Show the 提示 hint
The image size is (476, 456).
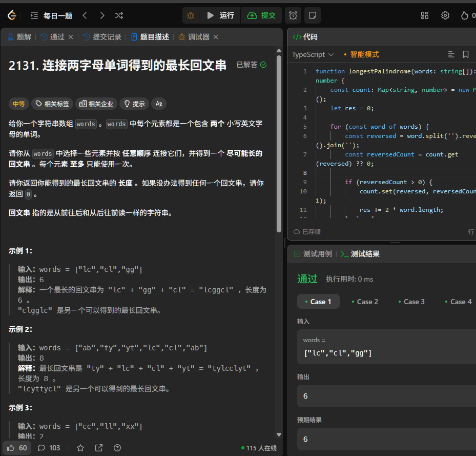pyautogui.click(x=134, y=104)
